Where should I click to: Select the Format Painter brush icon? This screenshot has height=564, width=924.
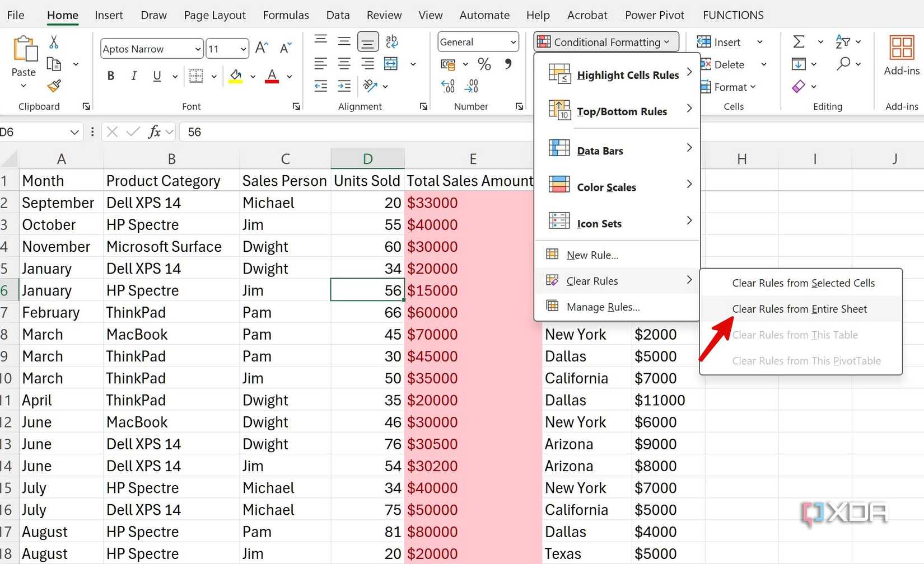click(x=54, y=87)
